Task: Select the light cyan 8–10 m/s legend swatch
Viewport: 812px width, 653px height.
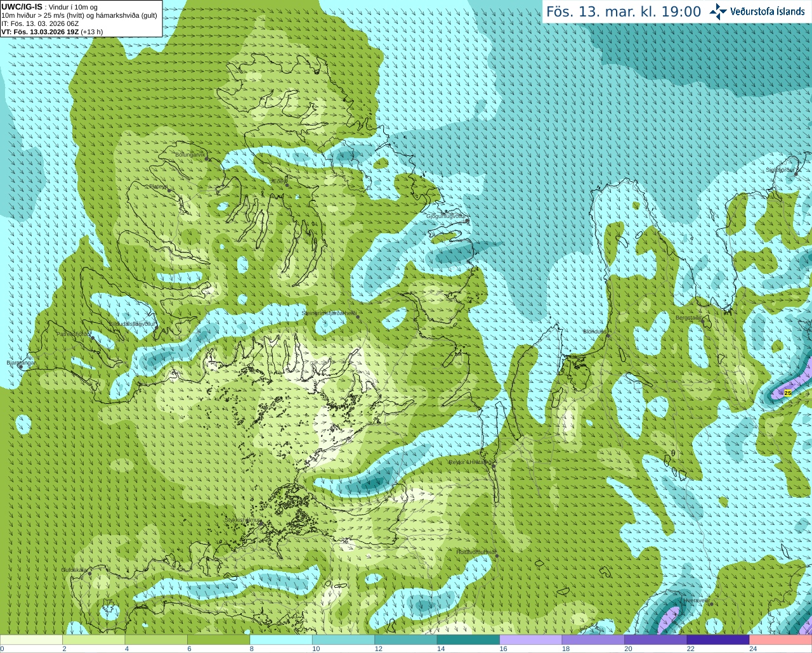Action: (281, 640)
